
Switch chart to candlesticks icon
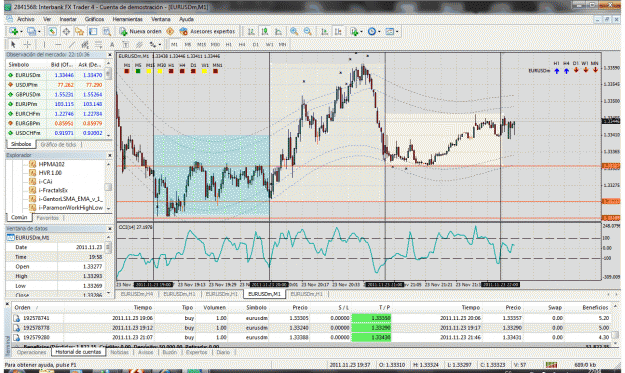pyautogui.click(x=265, y=31)
